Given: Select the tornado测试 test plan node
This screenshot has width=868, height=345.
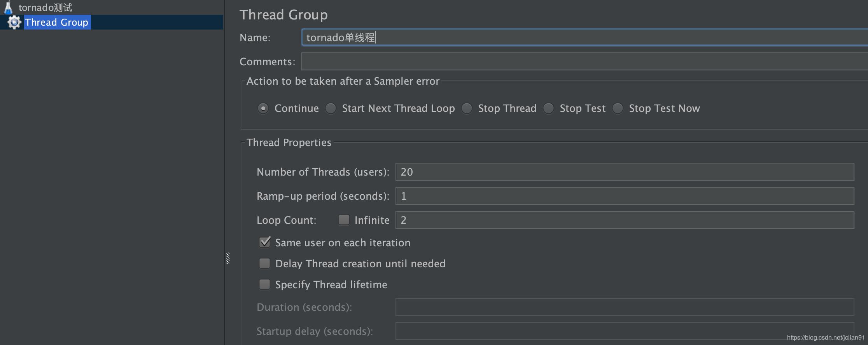Looking at the screenshot, I should click(45, 8).
